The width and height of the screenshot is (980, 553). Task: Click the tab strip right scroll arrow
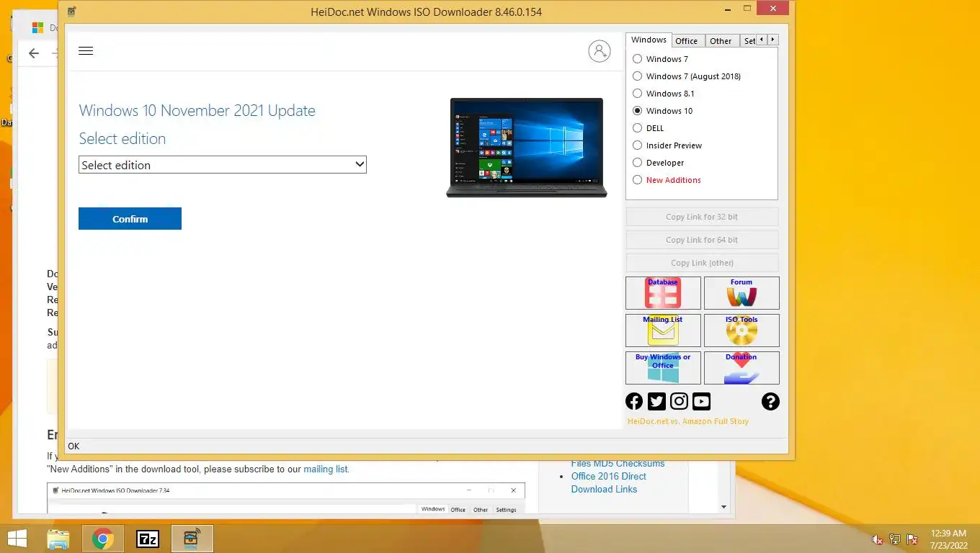(773, 40)
